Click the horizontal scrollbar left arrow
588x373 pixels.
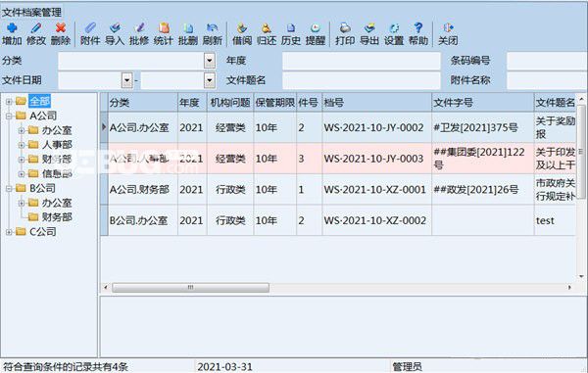[106, 288]
